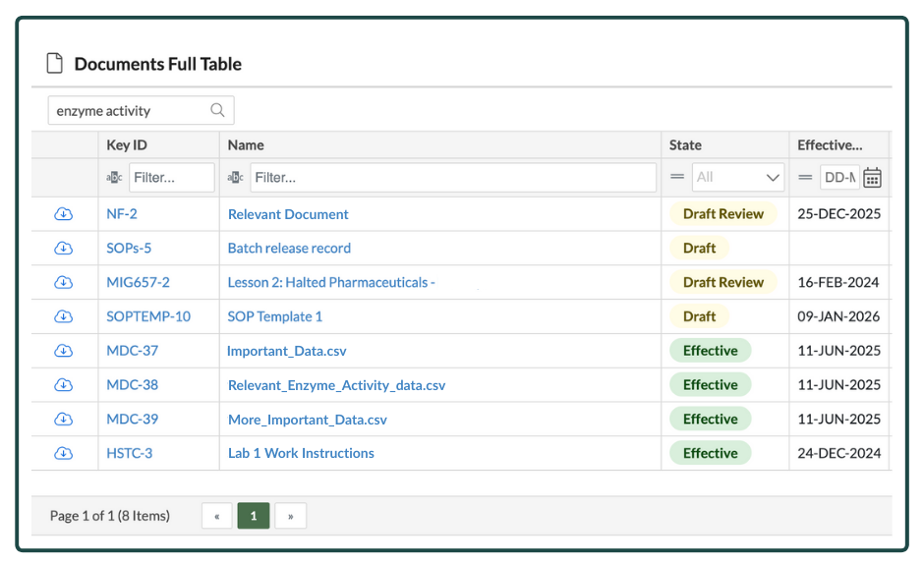Sort by the State column header
This screenshot has width=924, height=565.
685,145
